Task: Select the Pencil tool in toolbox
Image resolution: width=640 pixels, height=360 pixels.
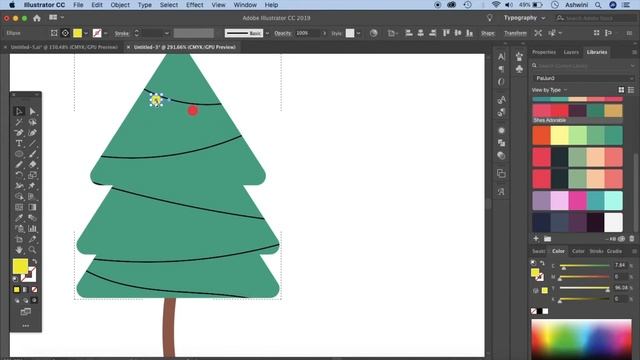Action: click(x=19, y=164)
